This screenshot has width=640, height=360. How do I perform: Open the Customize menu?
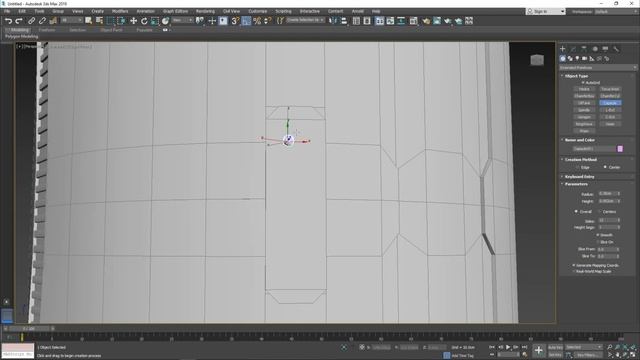(258, 11)
